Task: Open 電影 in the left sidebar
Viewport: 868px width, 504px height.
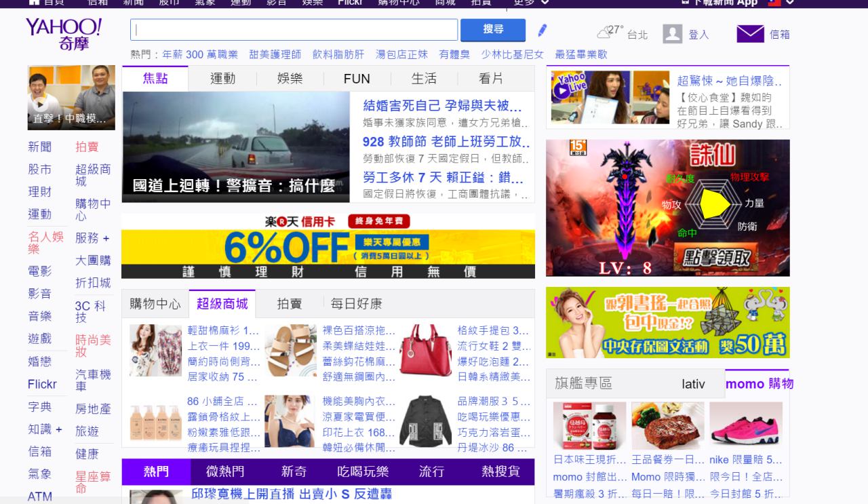Action: [x=39, y=271]
